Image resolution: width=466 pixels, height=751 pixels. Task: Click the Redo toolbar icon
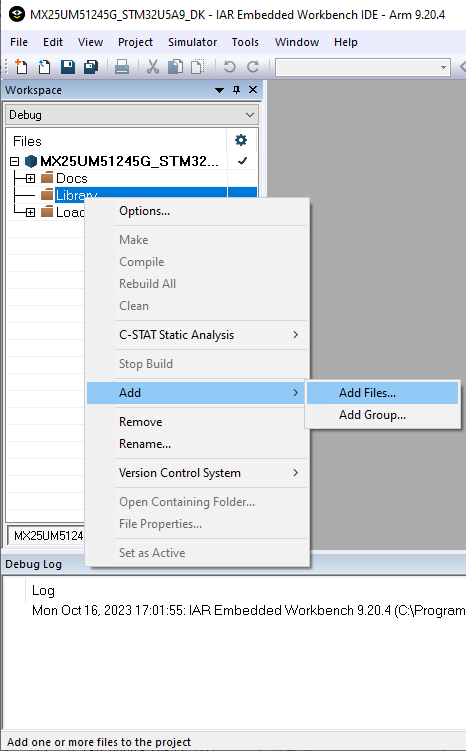[253, 67]
